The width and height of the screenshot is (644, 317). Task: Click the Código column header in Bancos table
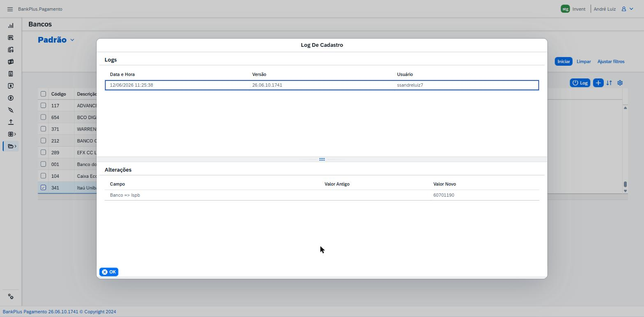coord(59,94)
